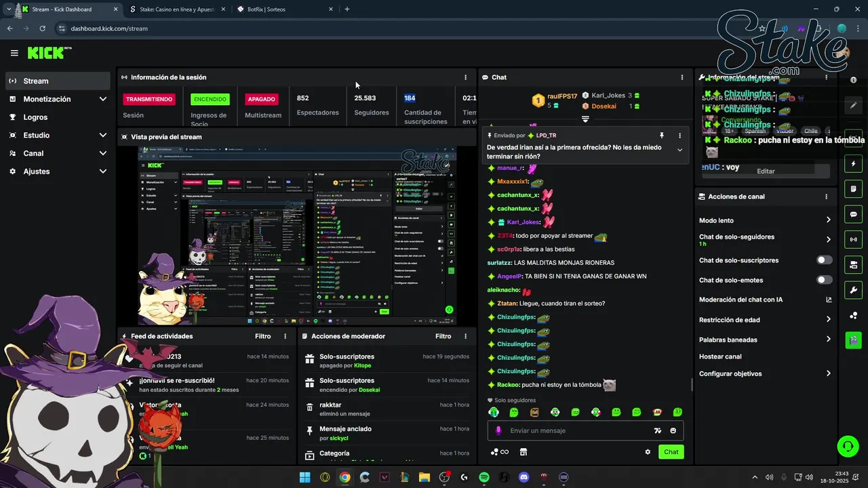868x488 pixels.
Task: Toggle Chat de solo-emotes switch
Action: coord(825,280)
